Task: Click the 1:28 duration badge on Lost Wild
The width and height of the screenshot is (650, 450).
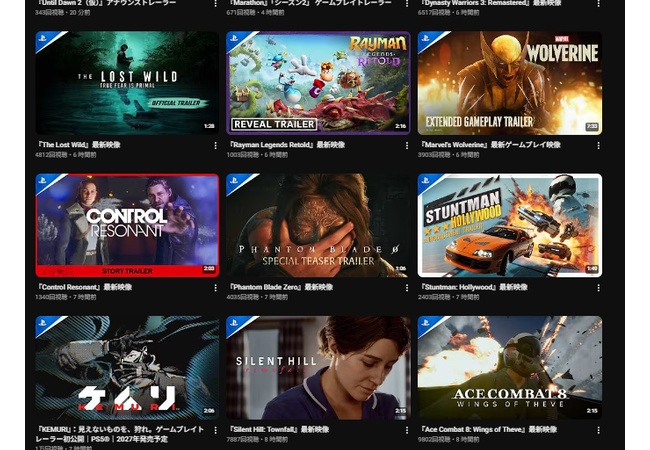Action: click(x=209, y=126)
